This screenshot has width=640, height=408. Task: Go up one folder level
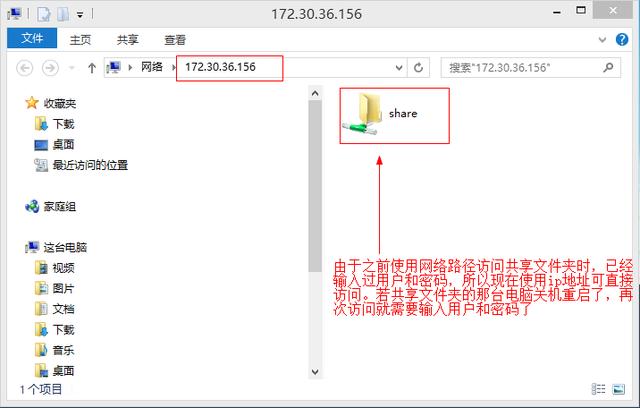click(92, 68)
